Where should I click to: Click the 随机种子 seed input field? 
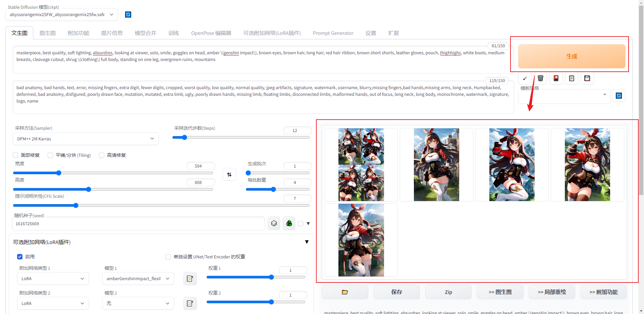click(139, 224)
